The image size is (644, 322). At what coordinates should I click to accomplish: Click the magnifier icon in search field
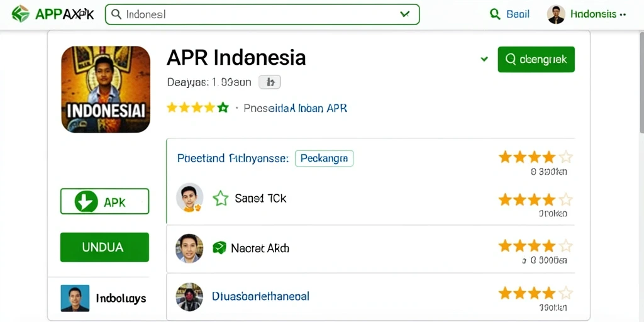[116, 14]
